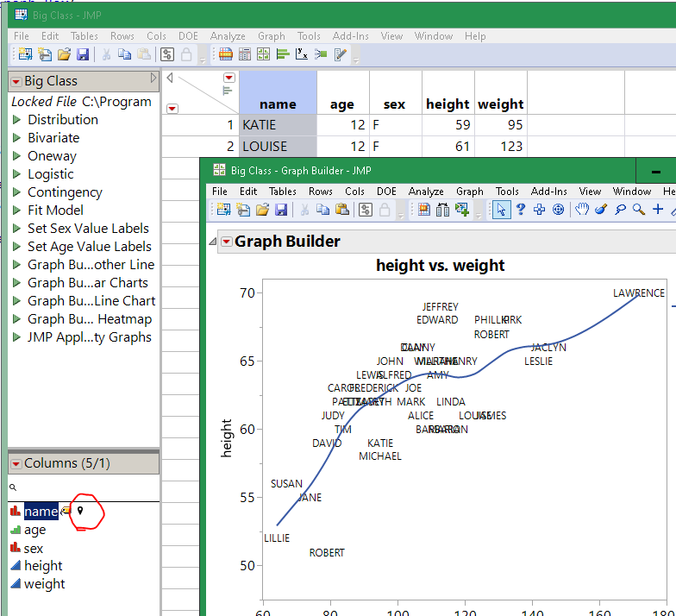Open the Analyze menu in Big Class window
Viewport: 676px width, 616px height.
228,36
